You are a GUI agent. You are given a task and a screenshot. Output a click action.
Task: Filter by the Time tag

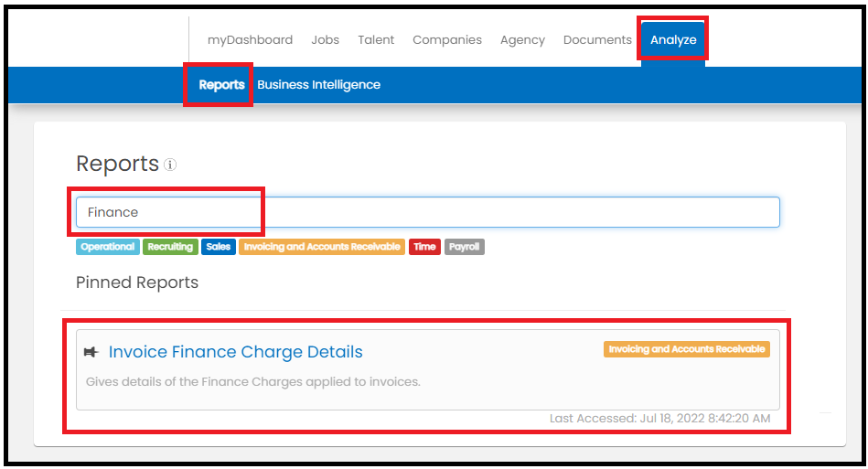point(424,247)
